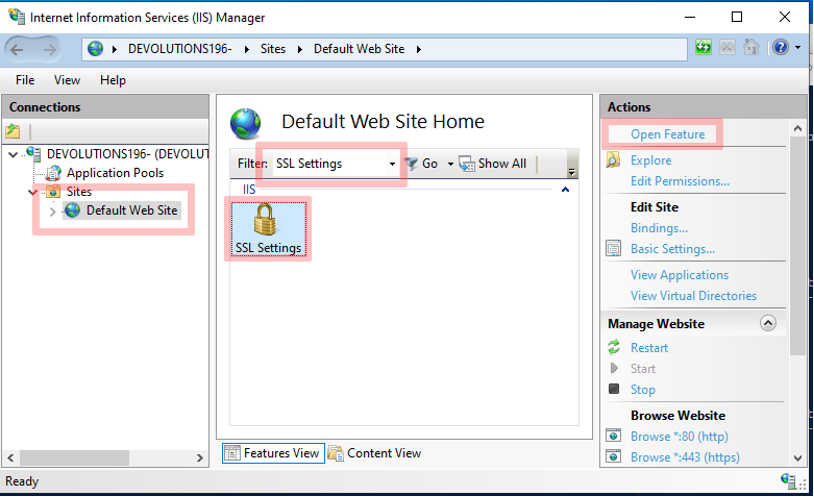Click the DEVOLUTIONS196- breadcrumb
This screenshot has width=814, height=497.
[180, 49]
